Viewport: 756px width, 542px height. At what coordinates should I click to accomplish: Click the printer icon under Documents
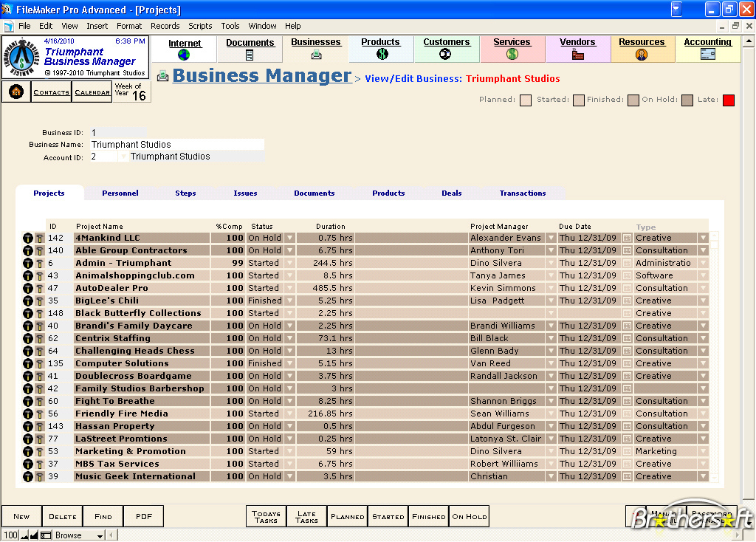coord(250,54)
